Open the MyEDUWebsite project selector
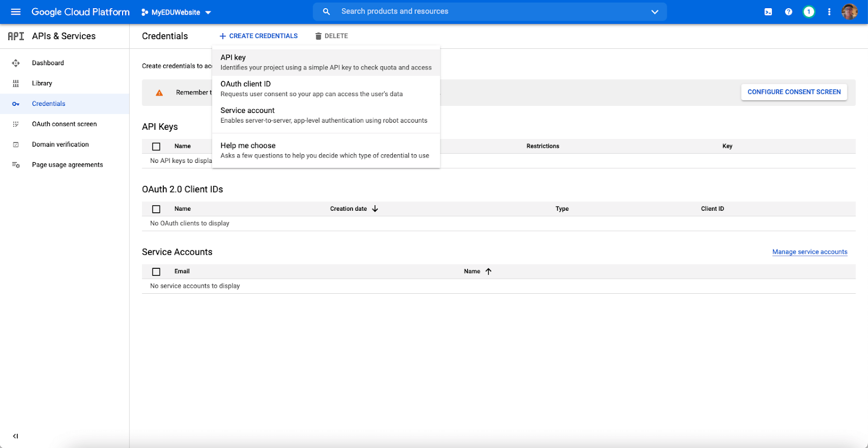The width and height of the screenshot is (868, 448). pos(176,12)
